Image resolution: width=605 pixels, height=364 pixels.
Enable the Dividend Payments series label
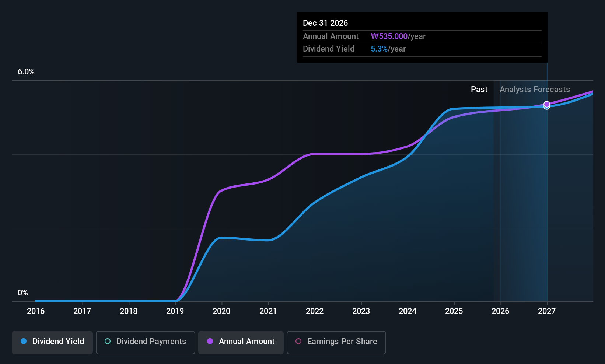151,341
